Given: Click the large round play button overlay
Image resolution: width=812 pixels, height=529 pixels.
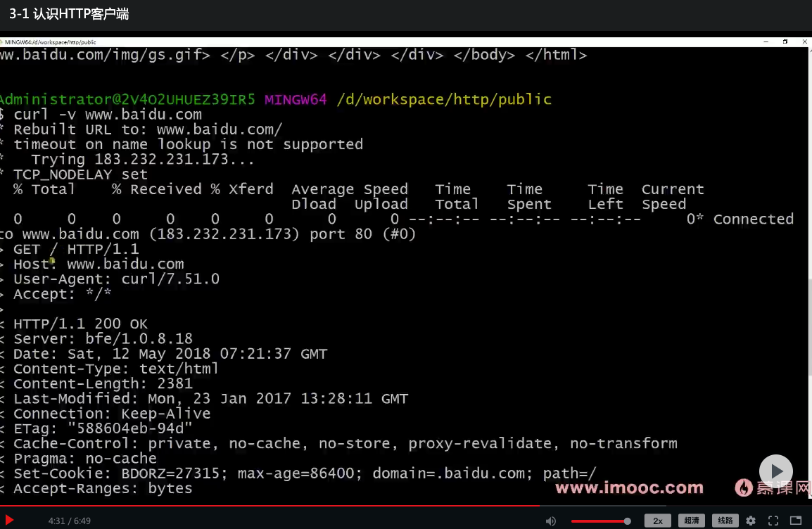Looking at the screenshot, I should (775, 471).
